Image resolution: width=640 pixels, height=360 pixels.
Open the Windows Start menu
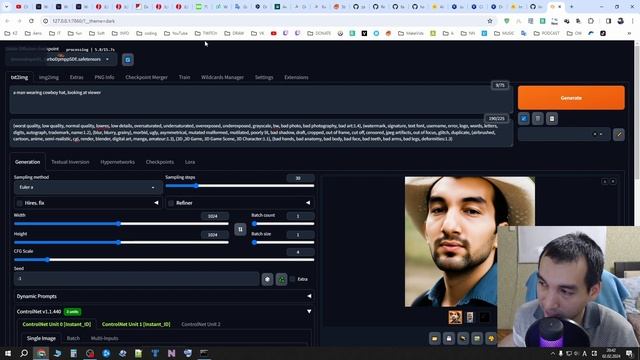tap(8, 353)
